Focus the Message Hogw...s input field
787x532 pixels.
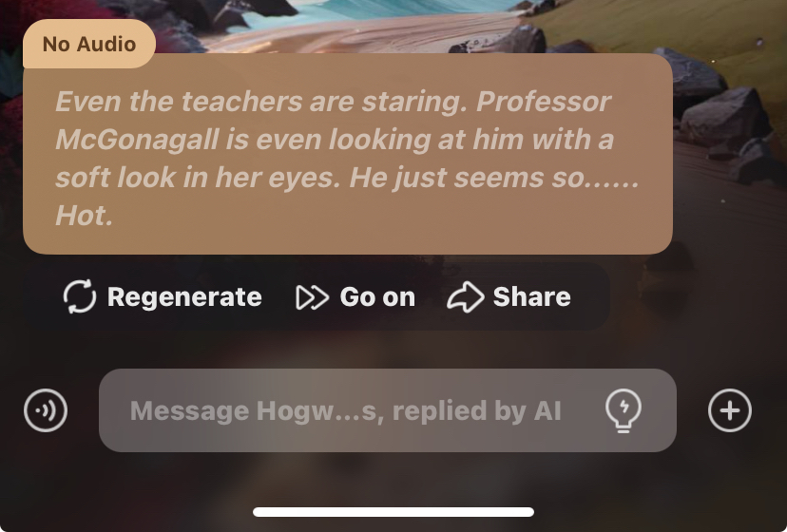(x=388, y=410)
